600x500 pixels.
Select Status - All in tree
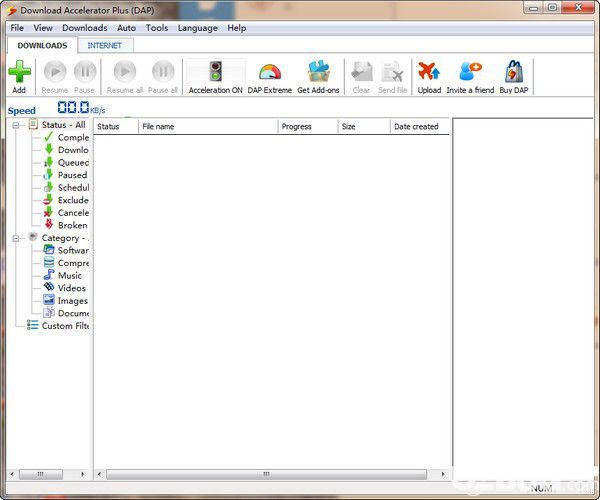pos(64,125)
